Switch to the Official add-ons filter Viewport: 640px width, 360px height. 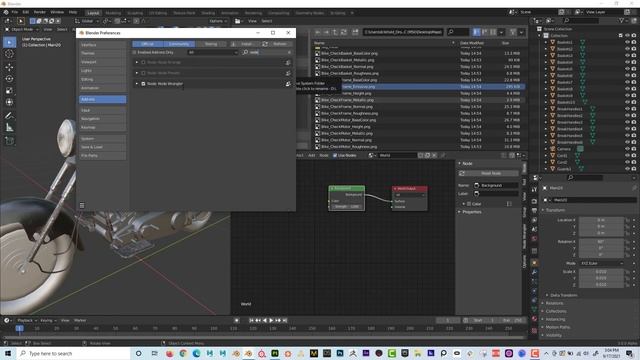pyautogui.click(x=147, y=44)
